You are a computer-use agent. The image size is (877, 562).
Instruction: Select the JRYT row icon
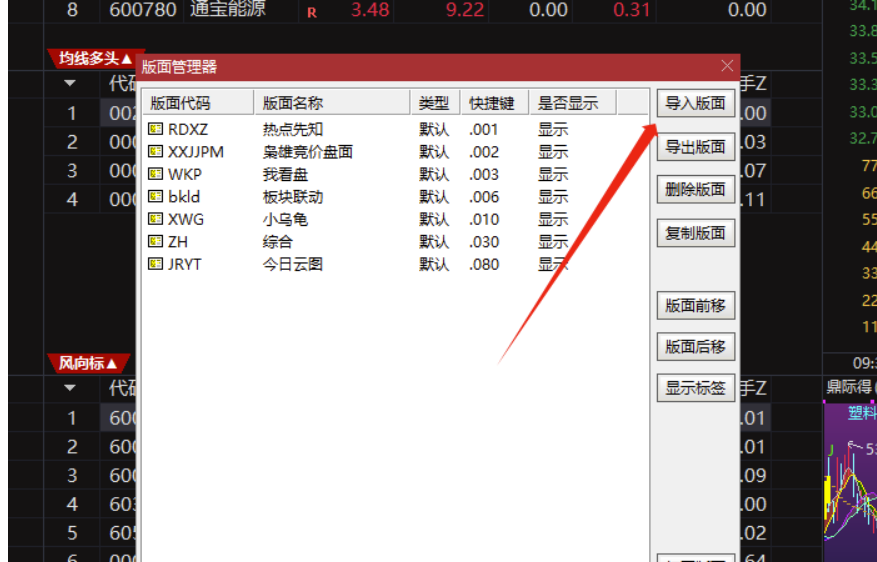(x=155, y=264)
